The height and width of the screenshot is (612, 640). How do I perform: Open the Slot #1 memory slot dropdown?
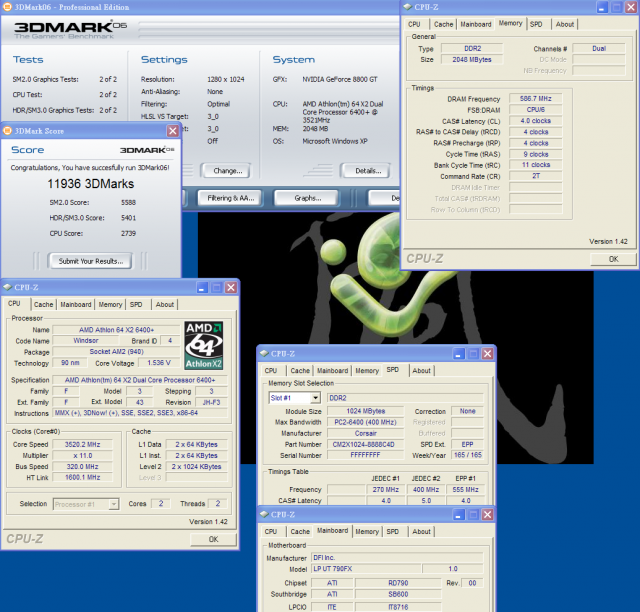[x=315, y=398]
